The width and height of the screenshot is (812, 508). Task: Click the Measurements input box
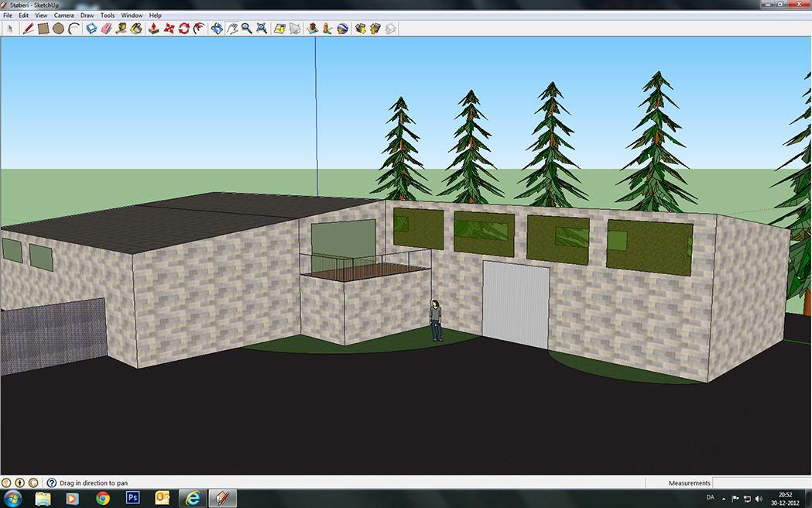click(761, 482)
